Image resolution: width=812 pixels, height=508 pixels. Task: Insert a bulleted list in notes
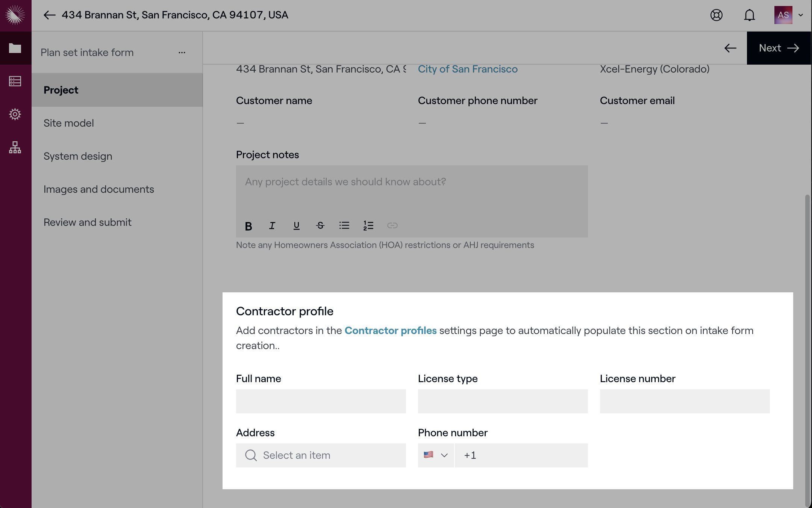click(x=344, y=225)
